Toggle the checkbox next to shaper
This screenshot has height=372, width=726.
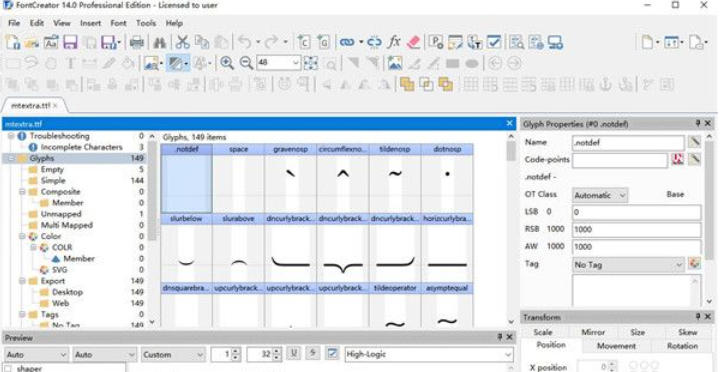click(x=8, y=369)
